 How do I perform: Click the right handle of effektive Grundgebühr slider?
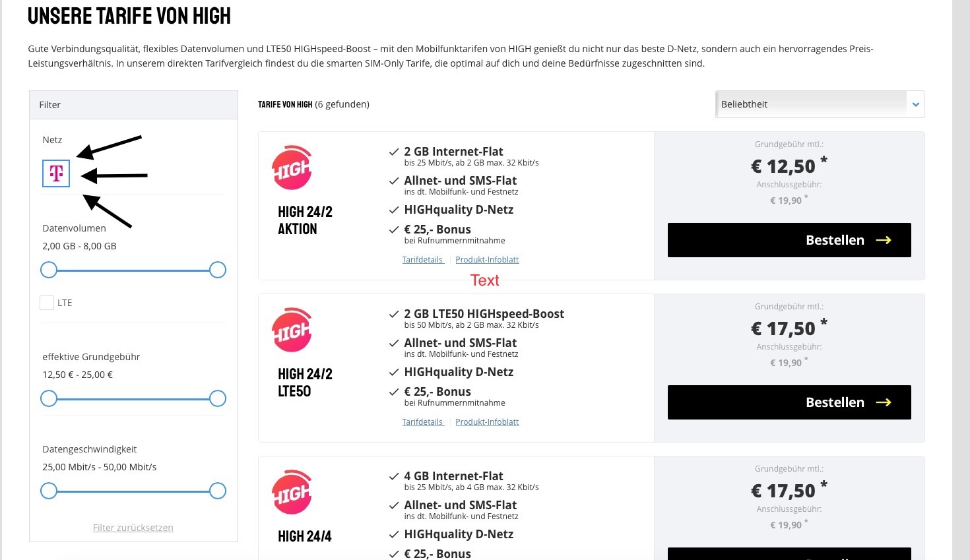click(x=218, y=398)
